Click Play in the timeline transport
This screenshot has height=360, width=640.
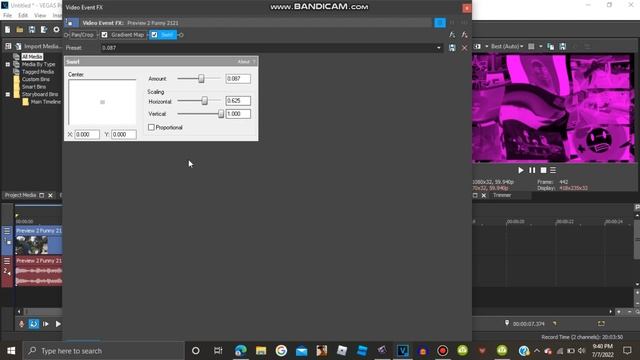click(x=58, y=324)
